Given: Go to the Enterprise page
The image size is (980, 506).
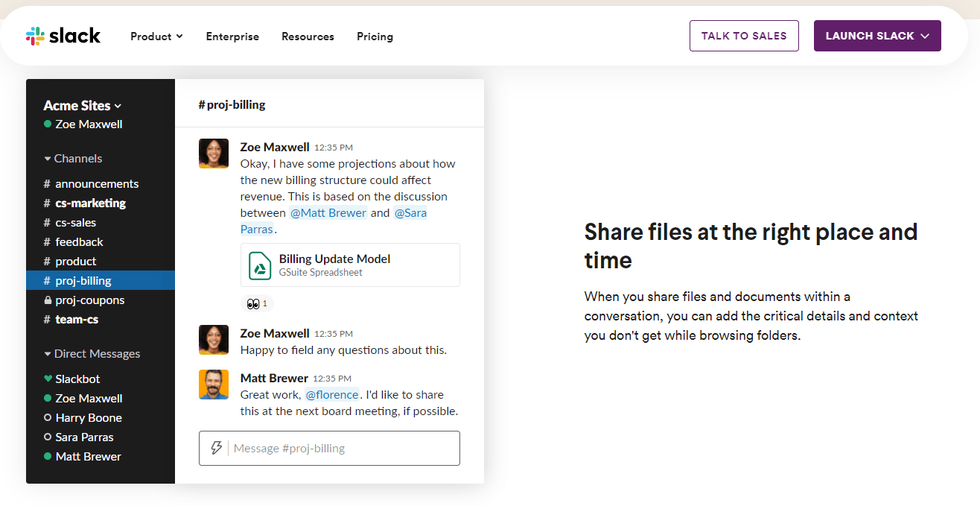Looking at the screenshot, I should (232, 37).
